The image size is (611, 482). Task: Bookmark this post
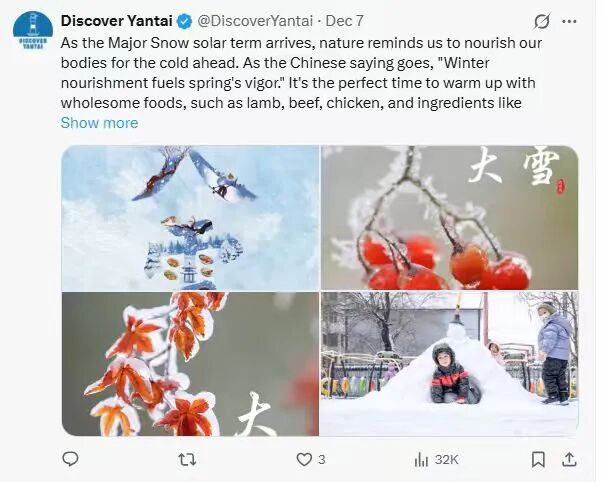[x=538, y=459]
